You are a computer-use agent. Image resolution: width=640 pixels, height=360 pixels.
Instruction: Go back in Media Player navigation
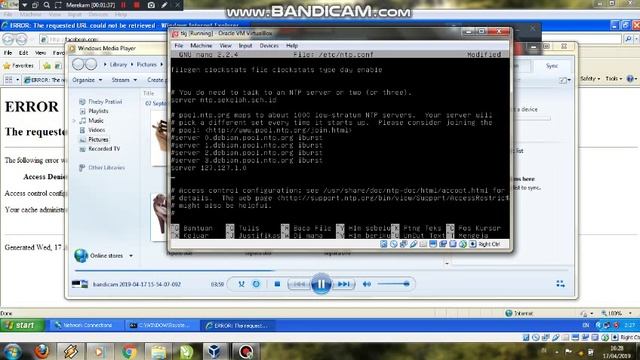[78, 64]
